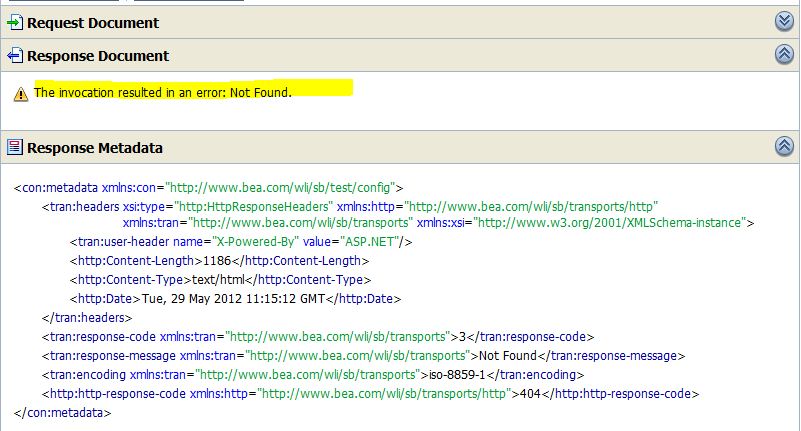Click the Response Document arrow icon
801x431 pixels.
point(15,55)
